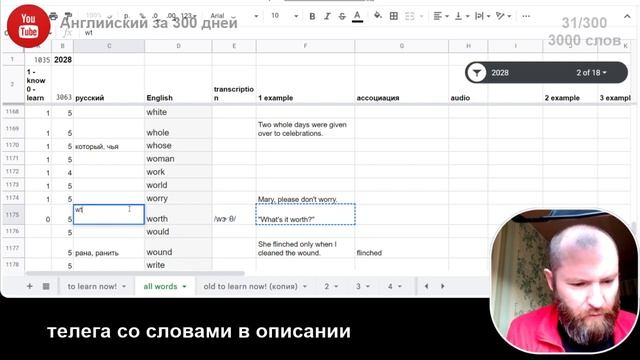Select the 'all words' sheet tab
640x360 pixels.
[164, 287]
